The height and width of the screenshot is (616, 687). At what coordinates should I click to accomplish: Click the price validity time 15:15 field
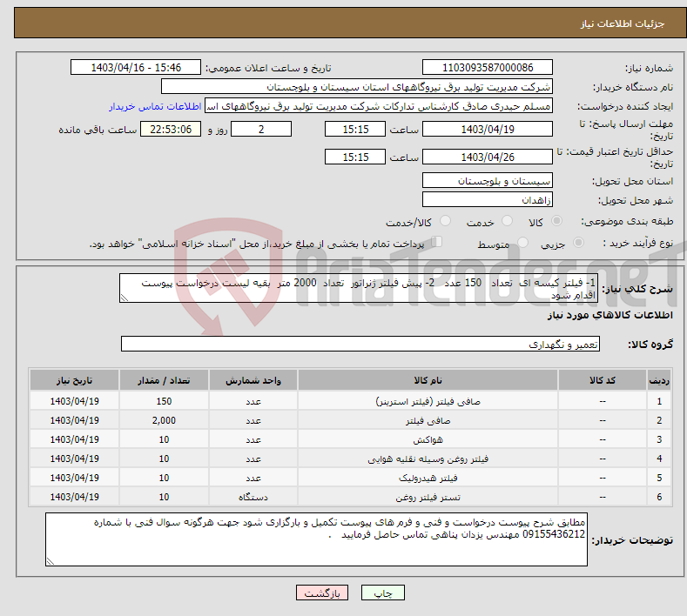[x=355, y=157]
